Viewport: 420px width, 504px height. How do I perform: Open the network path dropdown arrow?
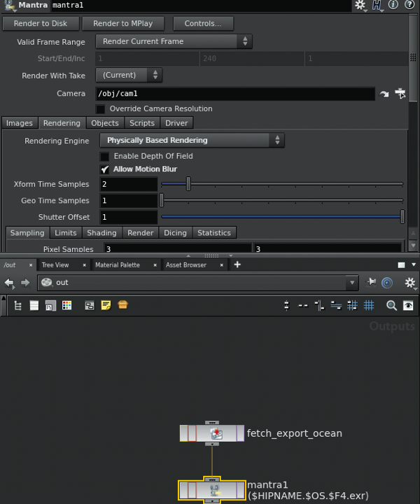352,283
